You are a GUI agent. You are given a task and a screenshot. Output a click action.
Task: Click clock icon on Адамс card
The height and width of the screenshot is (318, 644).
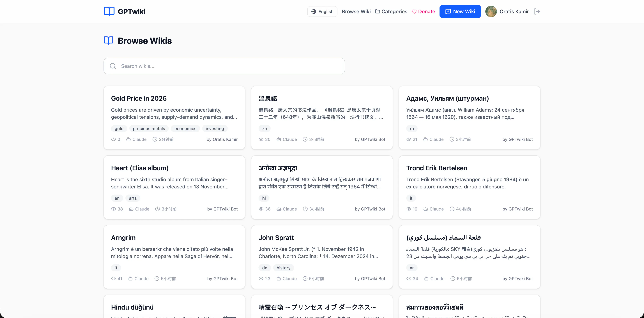[452, 139]
